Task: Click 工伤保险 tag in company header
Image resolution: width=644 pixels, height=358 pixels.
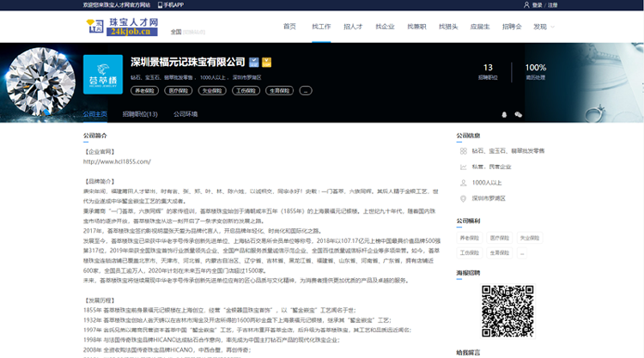Action: pyautogui.click(x=246, y=91)
